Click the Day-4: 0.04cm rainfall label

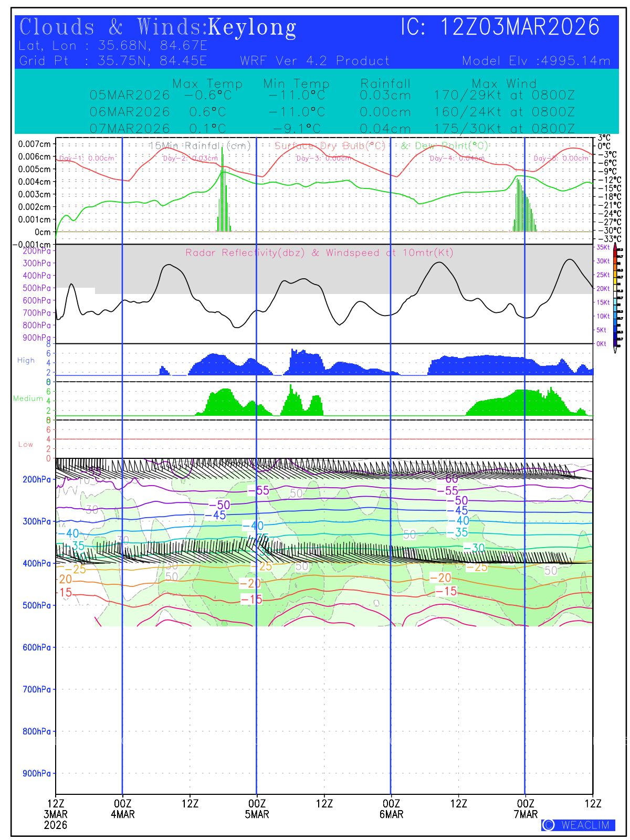tap(456, 158)
